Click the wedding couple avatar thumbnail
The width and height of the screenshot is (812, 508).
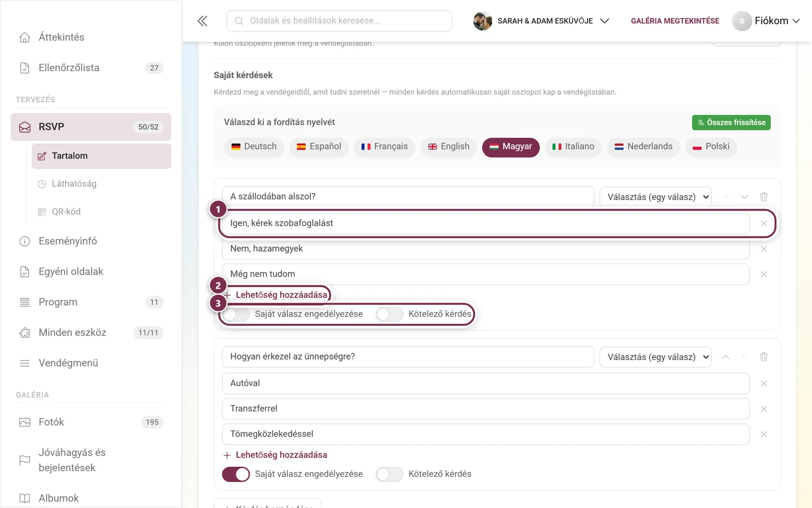483,21
